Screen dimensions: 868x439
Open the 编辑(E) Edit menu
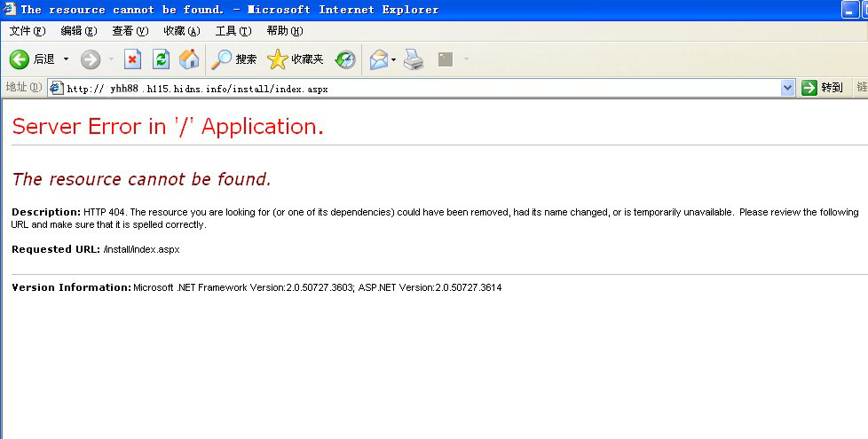point(78,31)
